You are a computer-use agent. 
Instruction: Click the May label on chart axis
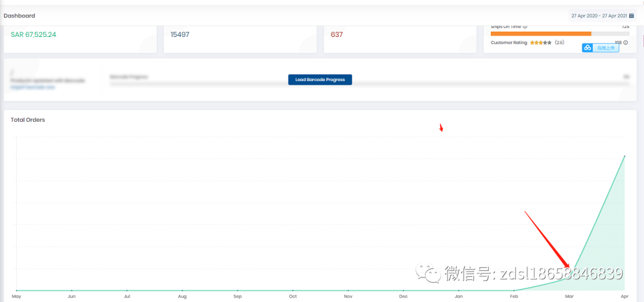click(17, 296)
